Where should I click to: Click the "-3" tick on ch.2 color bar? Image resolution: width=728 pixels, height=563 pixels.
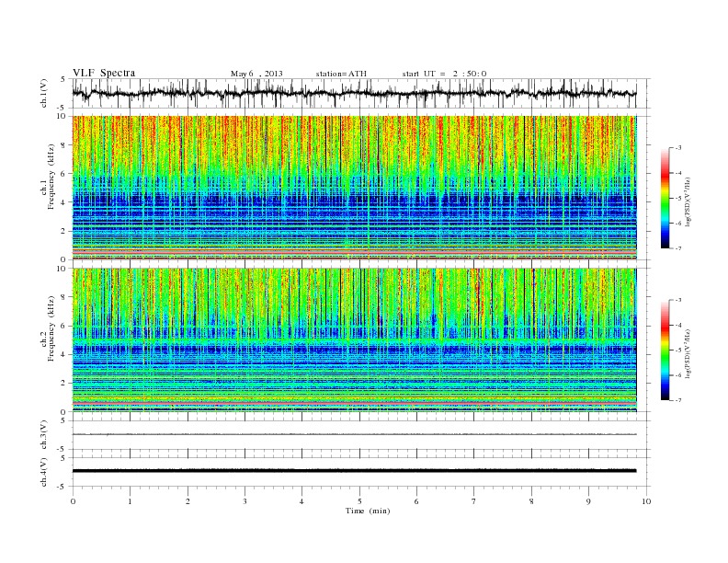coord(678,300)
